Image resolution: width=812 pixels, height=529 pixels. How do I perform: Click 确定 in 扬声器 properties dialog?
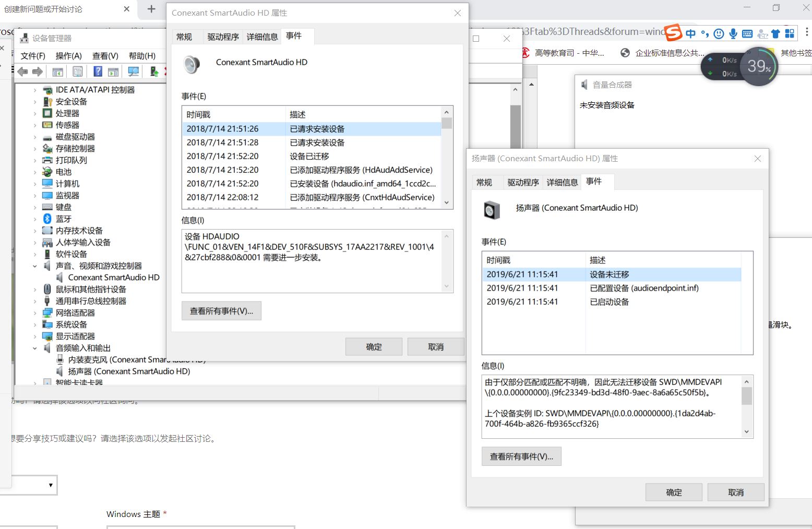pyautogui.click(x=674, y=492)
